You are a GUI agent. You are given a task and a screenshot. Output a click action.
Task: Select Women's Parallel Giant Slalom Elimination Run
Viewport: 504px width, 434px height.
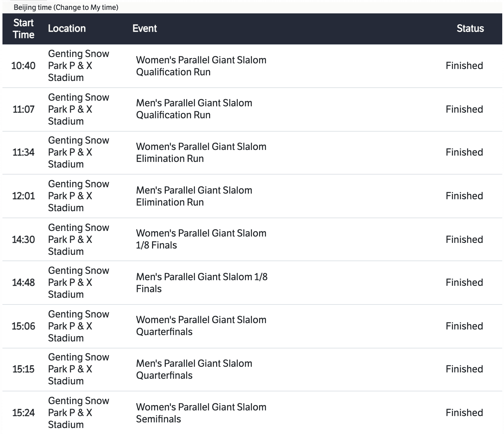click(201, 152)
